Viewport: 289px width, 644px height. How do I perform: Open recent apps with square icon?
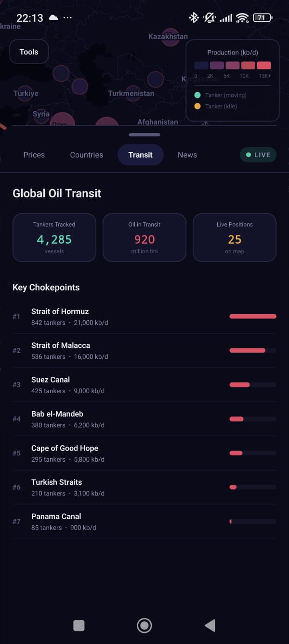click(x=79, y=626)
